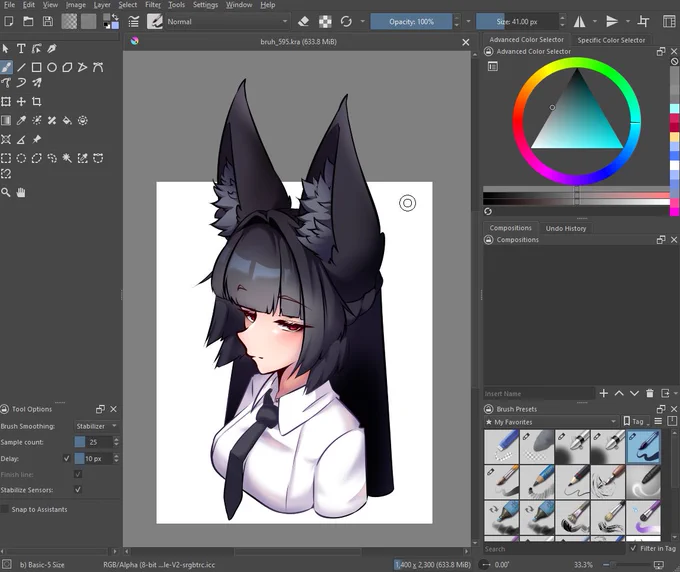
Task: Select the Move tool
Action: click(21, 101)
